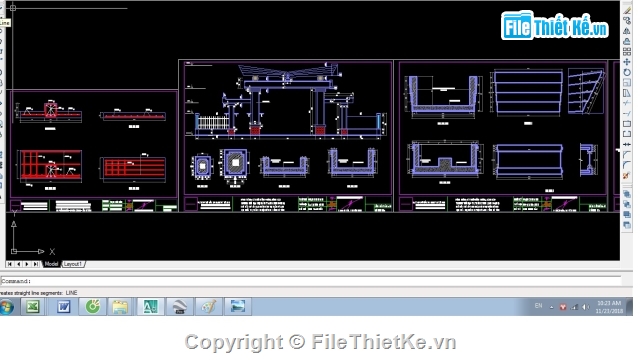Jump to last layout tab arrow

coord(36,264)
